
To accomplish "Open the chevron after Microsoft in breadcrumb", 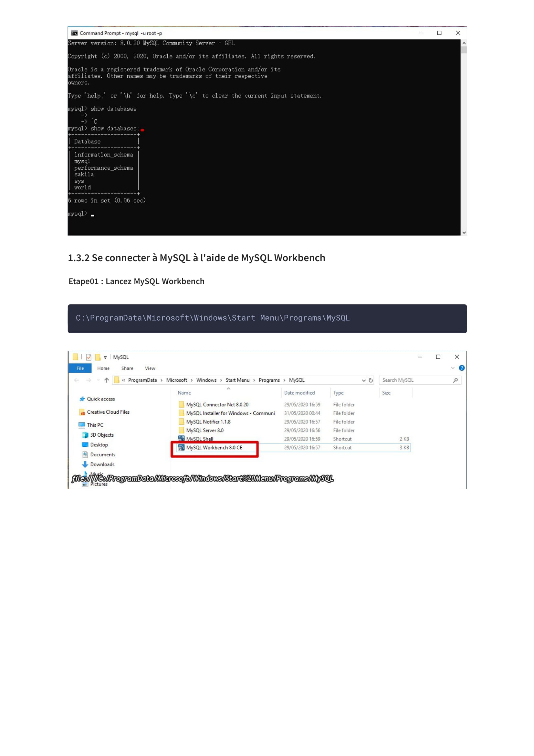I will tap(192, 380).
